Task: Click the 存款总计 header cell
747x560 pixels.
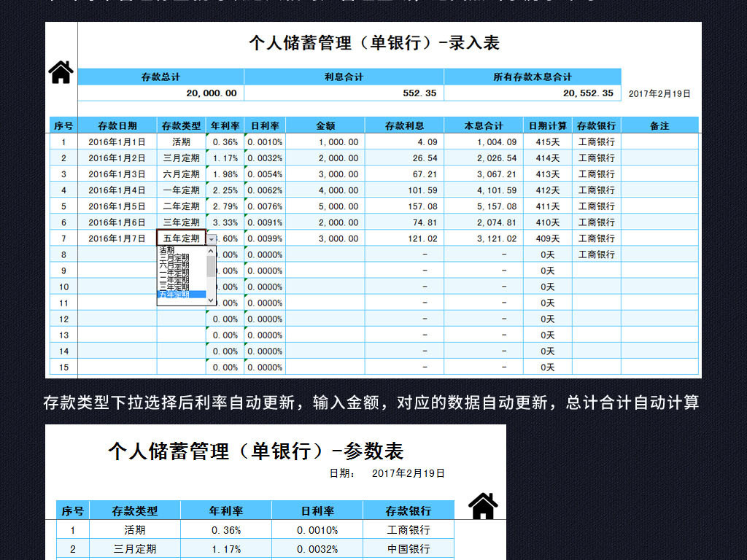Action: point(161,77)
